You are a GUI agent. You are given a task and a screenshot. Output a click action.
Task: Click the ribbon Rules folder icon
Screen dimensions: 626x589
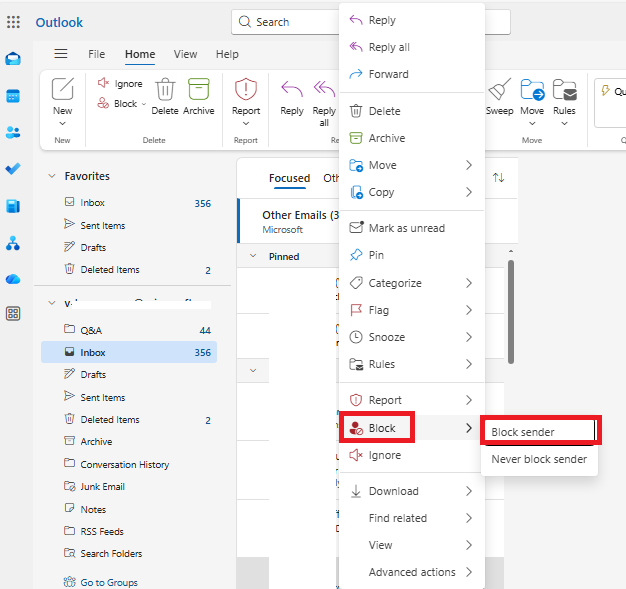(565, 89)
